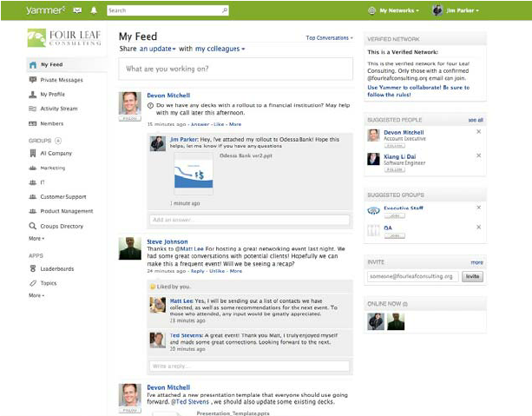Click the Invite button
Viewport: 532px width, 416px height.
pyautogui.click(x=472, y=276)
